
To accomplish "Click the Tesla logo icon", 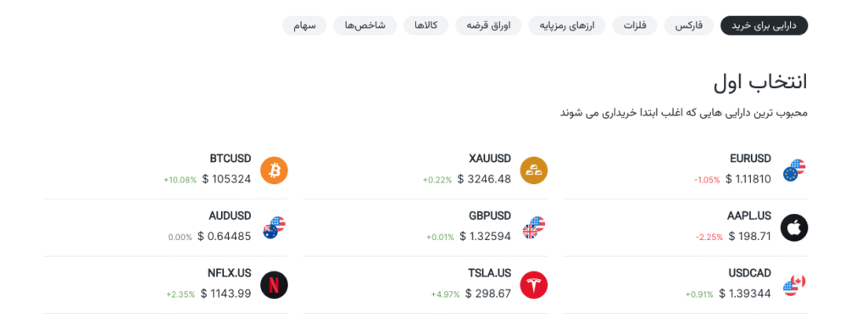I will [534, 285].
